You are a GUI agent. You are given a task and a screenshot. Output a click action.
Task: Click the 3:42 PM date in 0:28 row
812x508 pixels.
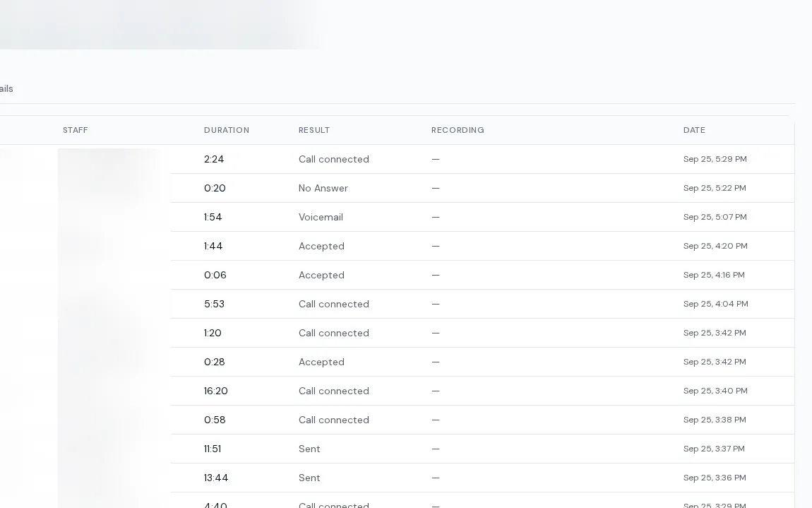click(715, 362)
